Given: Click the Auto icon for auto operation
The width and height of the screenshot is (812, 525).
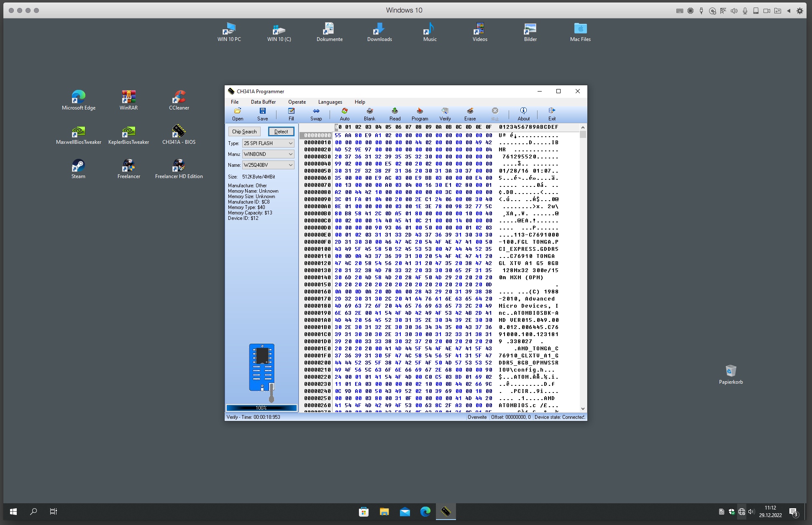Looking at the screenshot, I should [343, 114].
